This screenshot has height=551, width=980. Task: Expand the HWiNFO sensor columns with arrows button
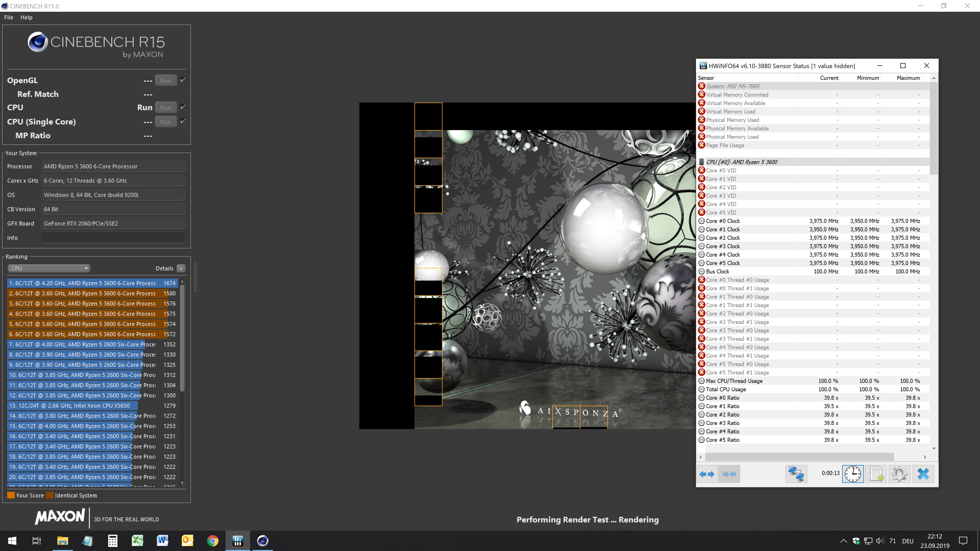click(707, 474)
